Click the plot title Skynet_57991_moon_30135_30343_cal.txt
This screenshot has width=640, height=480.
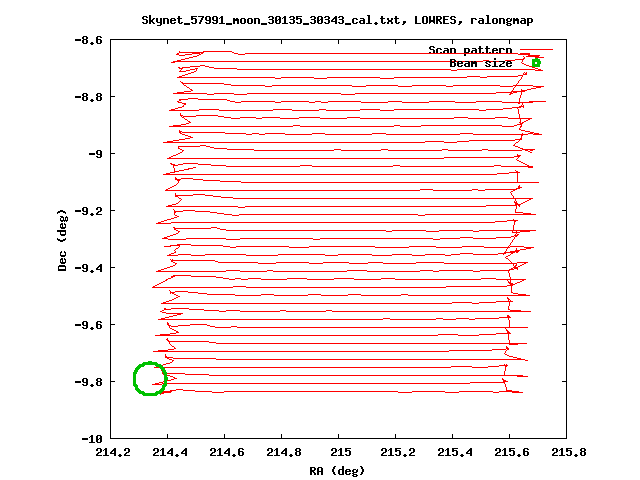pyautogui.click(x=271, y=20)
